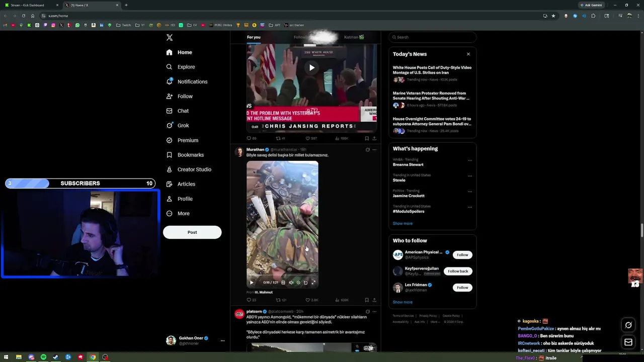View analytics of Murathan's post with 109K views
Screen dimensions: 644x362
point(342,300)
